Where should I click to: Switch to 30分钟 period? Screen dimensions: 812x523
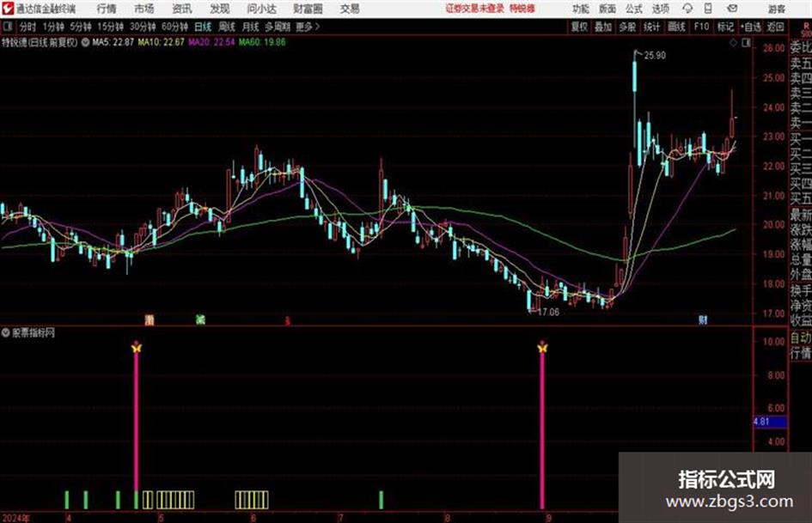143,27
